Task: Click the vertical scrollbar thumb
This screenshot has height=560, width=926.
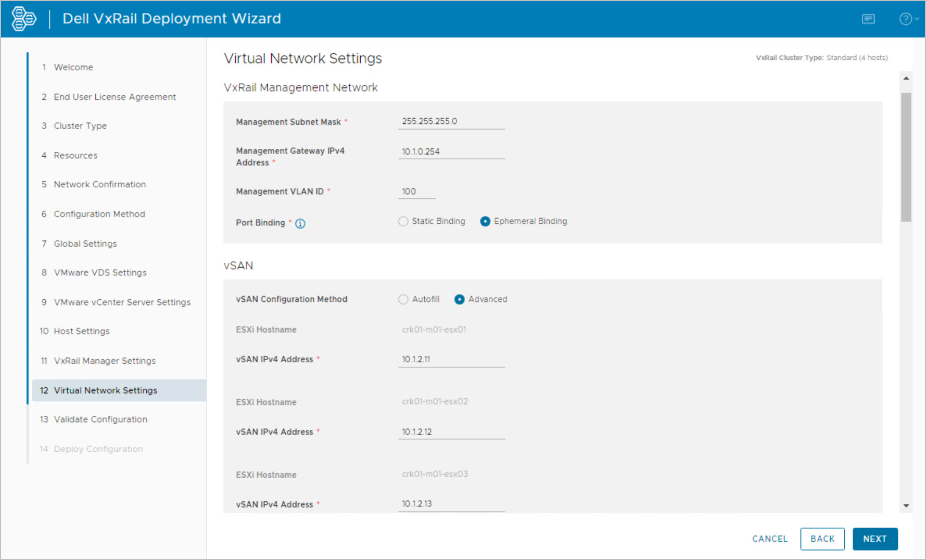Action: 906,156
